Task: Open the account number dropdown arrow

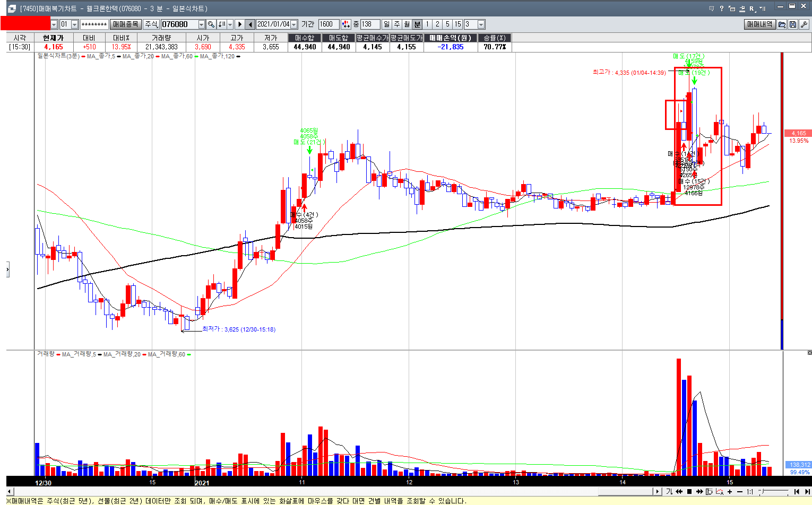Action: coord(54,24)
